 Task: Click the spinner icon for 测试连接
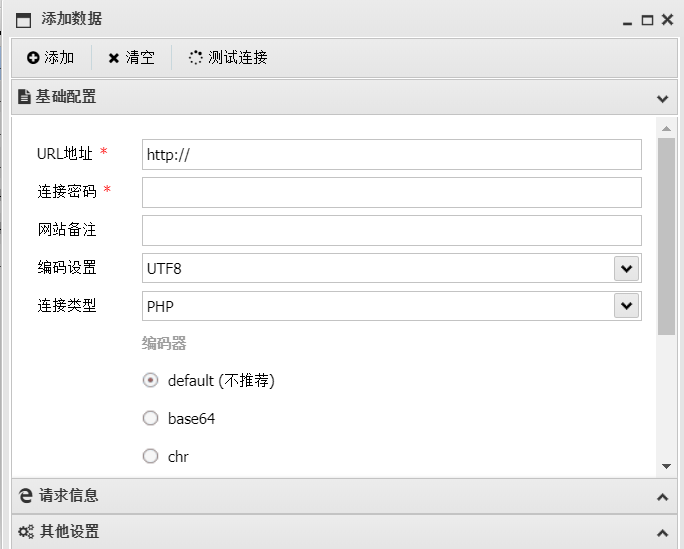coord(195,58)
